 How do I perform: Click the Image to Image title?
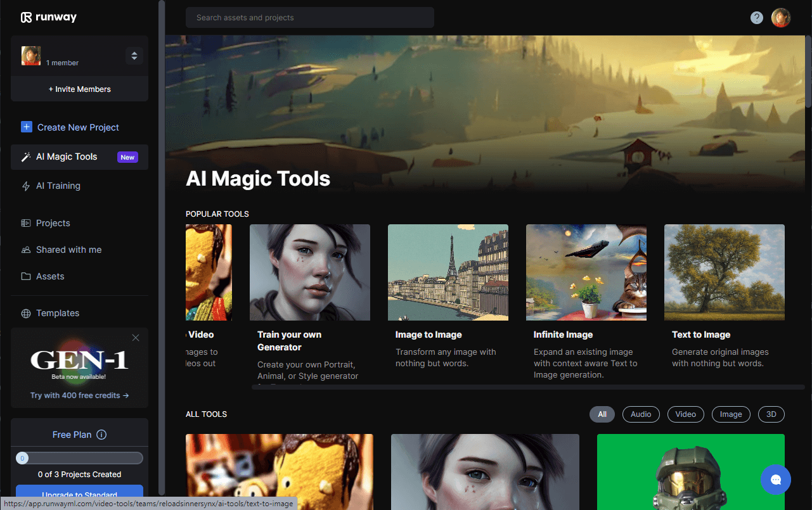pos(429,335)
